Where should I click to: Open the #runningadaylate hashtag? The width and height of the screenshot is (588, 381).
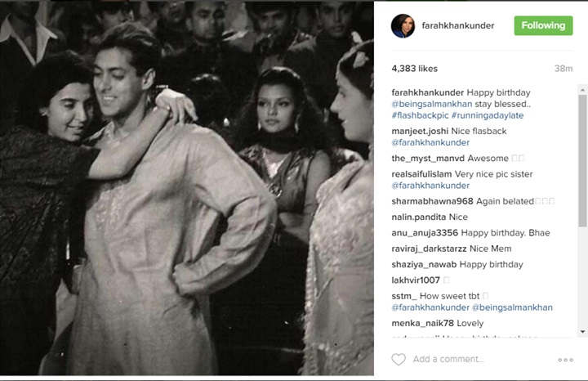488,115
